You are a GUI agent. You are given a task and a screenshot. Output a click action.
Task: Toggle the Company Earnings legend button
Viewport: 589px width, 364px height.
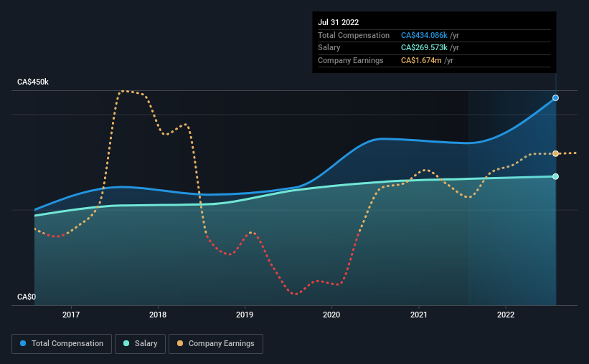coord(216,344)
